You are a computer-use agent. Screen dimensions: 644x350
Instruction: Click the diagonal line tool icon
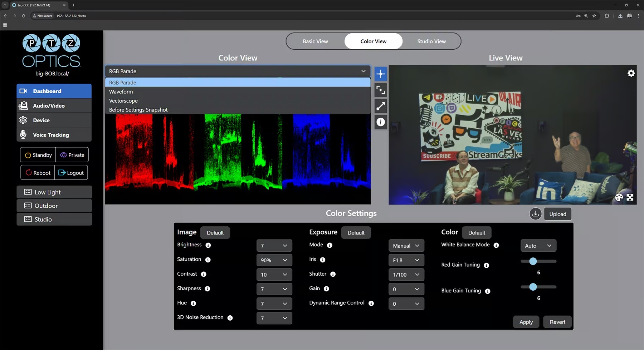pyautogui.click(x=381, y=106)
